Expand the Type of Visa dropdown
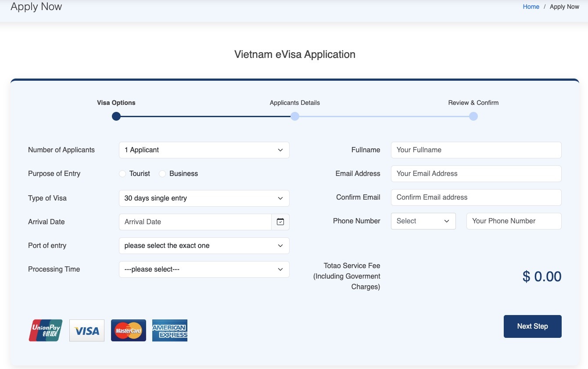This screenshot has height=369, width=588. tap(204, 198)
